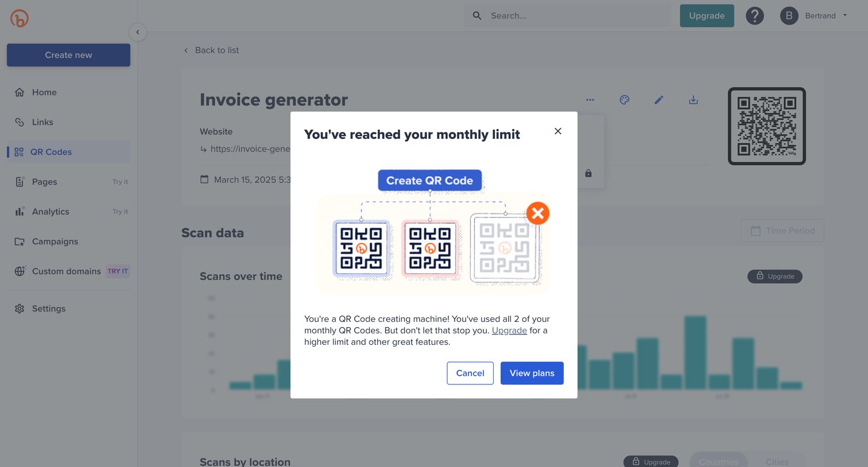Click the Home house icon
Screen dimensions: 868x467
(20, 92)
